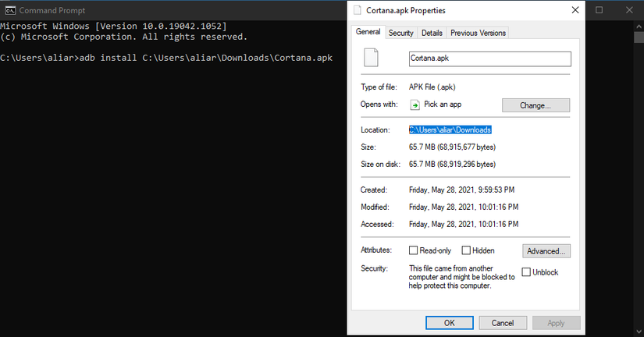
Task: Switch to Previous Versions tab
Action: (478, 34)
